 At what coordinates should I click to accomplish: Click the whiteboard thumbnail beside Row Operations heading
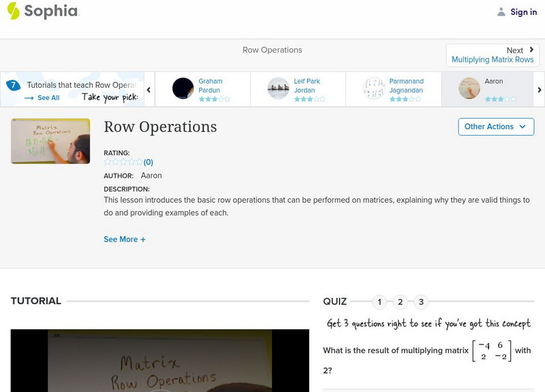tap(49, 141)
